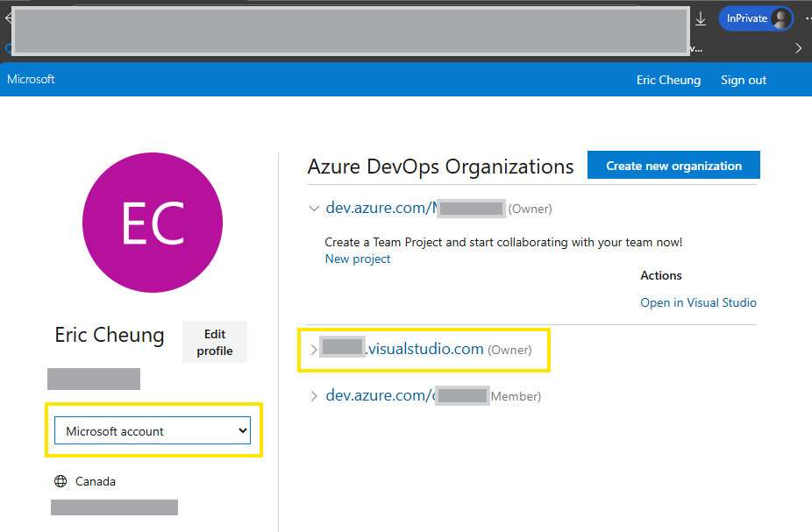Collapse the first dev.azure.com Owner organization

click(x=314, y=209)
